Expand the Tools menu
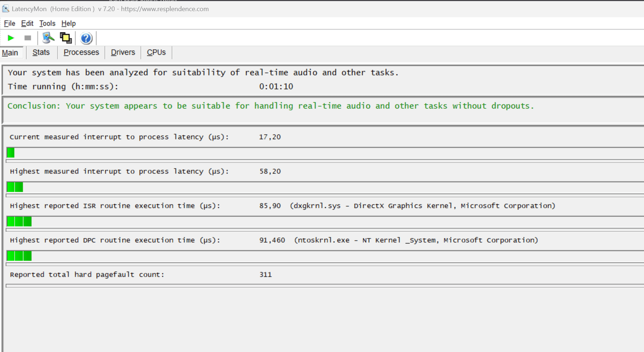Viewport: 644px width, 352px height. (47, 23)
